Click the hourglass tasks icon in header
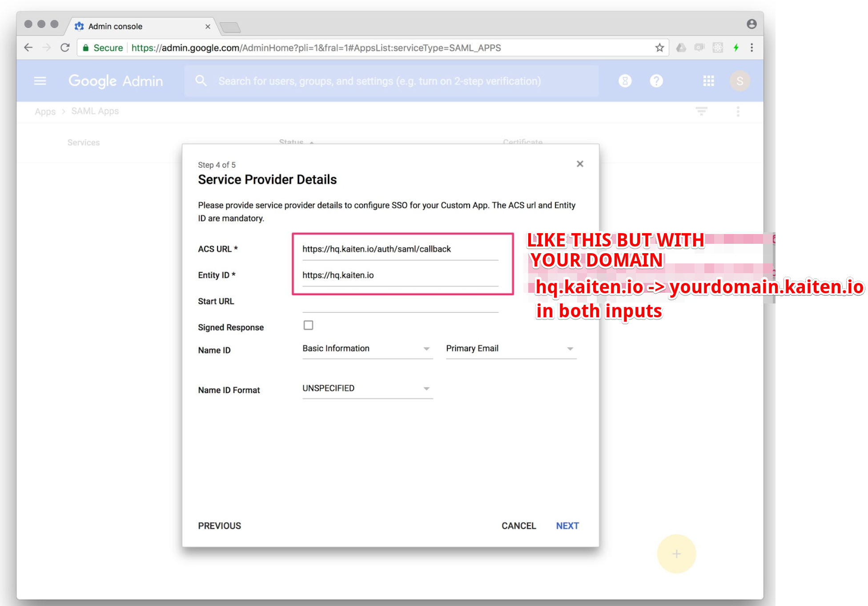The height and width of the screenshot is (606, 868). [x=625, y=81]
